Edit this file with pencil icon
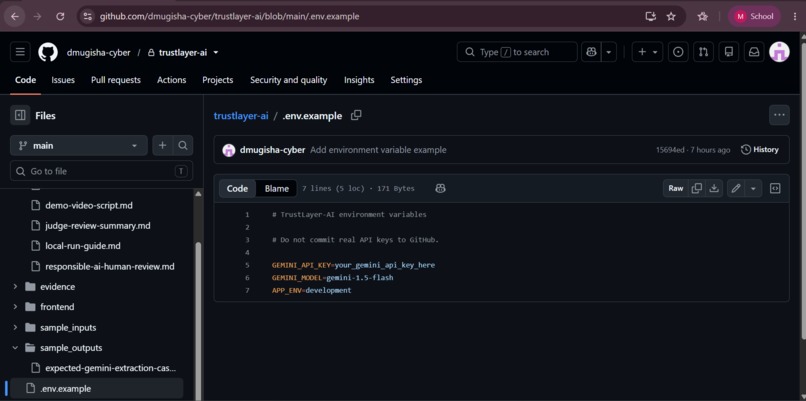The width and height of the screenshot is (806, 401). point(736,188)
